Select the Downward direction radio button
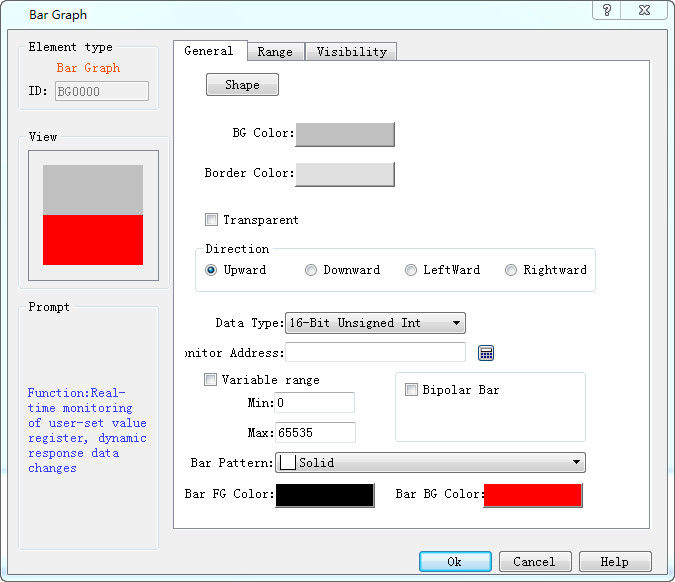This screenshot has width=675, height=582. coord(311,270)
